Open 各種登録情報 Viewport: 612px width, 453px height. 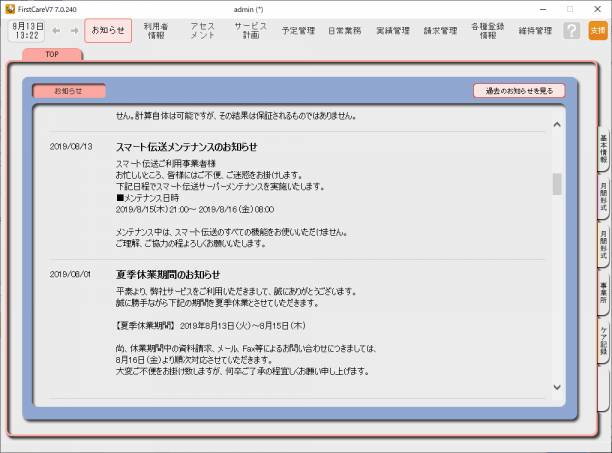pos(488,31)
